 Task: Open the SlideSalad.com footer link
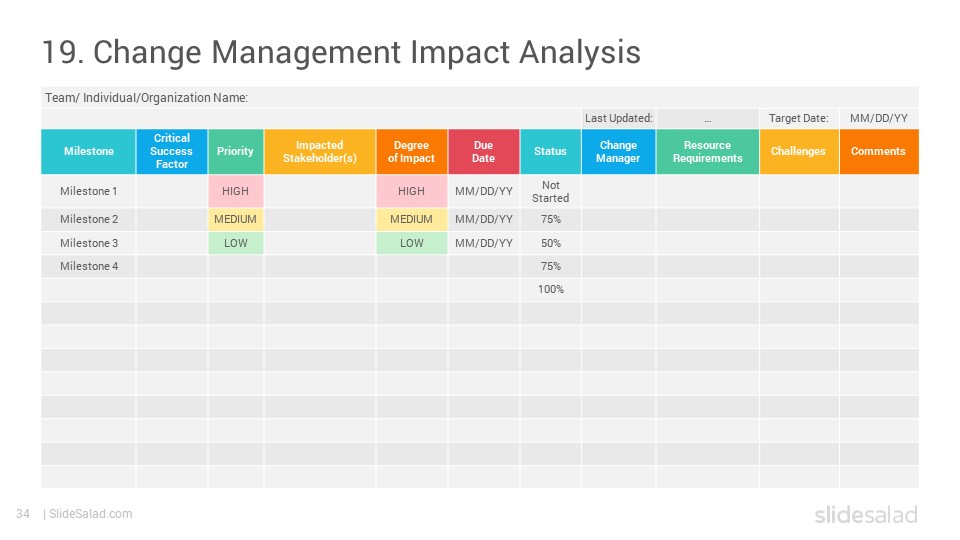91,514
